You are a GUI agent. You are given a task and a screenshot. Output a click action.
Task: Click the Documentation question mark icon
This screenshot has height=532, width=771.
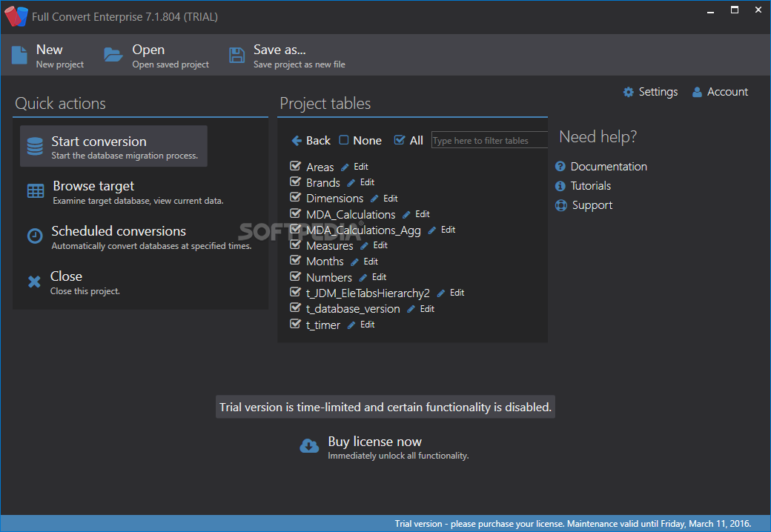(560, 167)
